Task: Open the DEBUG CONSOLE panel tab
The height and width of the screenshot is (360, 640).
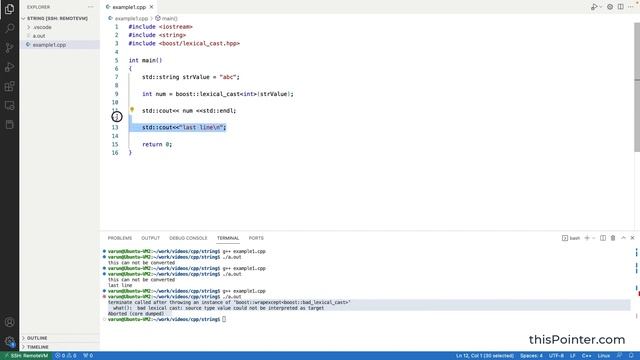Action: tap(188, 238)
